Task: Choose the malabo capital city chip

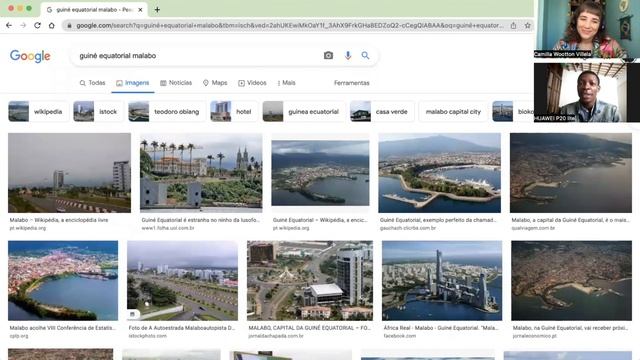Action: pos(453,111)
